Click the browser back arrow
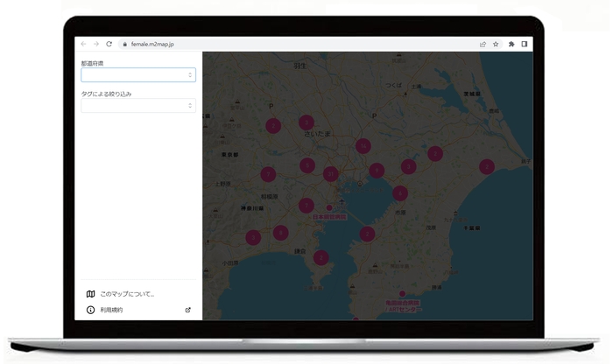Screen dimensions: 613x364 (83, 44)
